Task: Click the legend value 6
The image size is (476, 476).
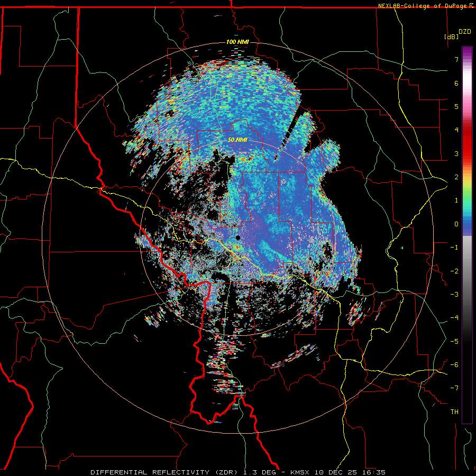Action: pyautogui.click(x=456, y=83)
